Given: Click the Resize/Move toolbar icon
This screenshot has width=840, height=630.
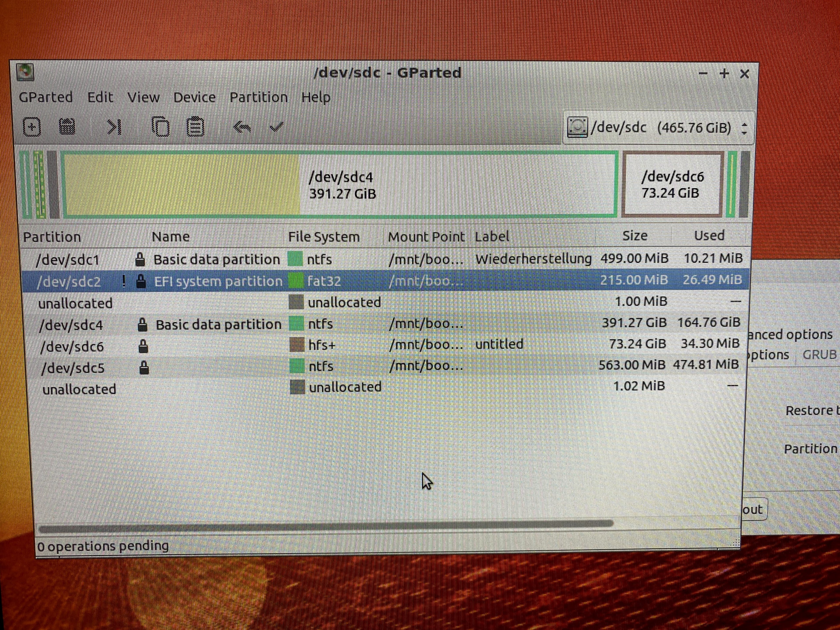Looking at the screenshot, I should tap(114, 127).
